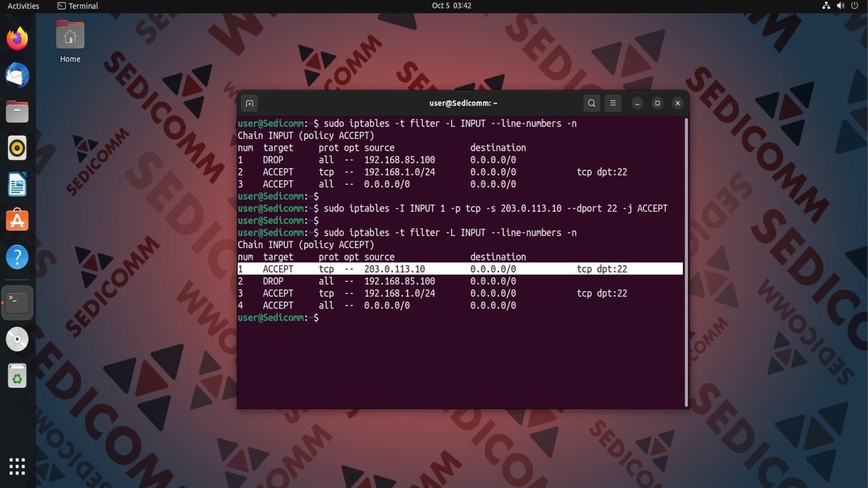The width and height of the screenshot is (868, 488).
Task: Open a new terminal tab
Action: 250,103
